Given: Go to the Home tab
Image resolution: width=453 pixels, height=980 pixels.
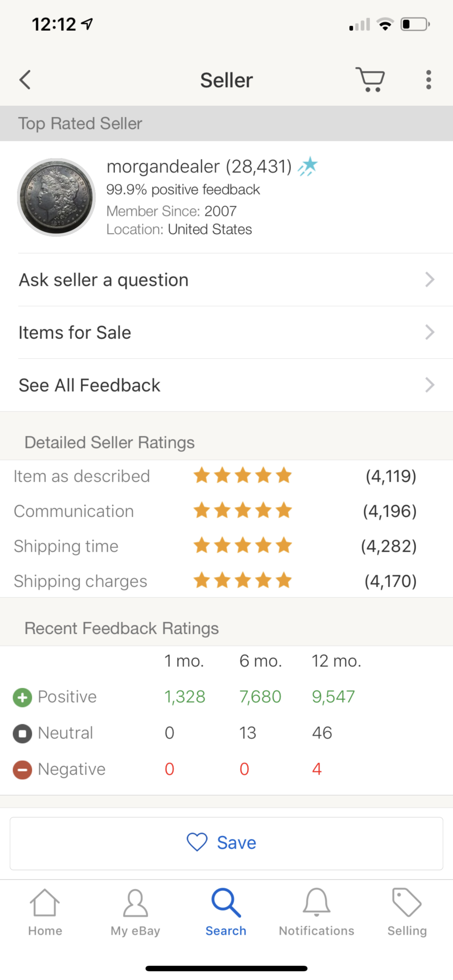Looking at the screenshot, I should 45,913.
